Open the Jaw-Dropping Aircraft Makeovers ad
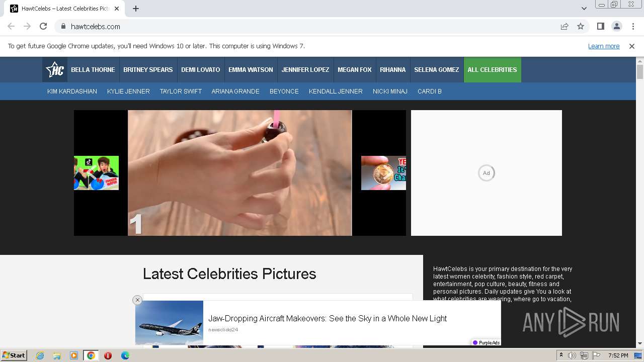The width and height of the screenshot is (644, 362). click(328, 318)
